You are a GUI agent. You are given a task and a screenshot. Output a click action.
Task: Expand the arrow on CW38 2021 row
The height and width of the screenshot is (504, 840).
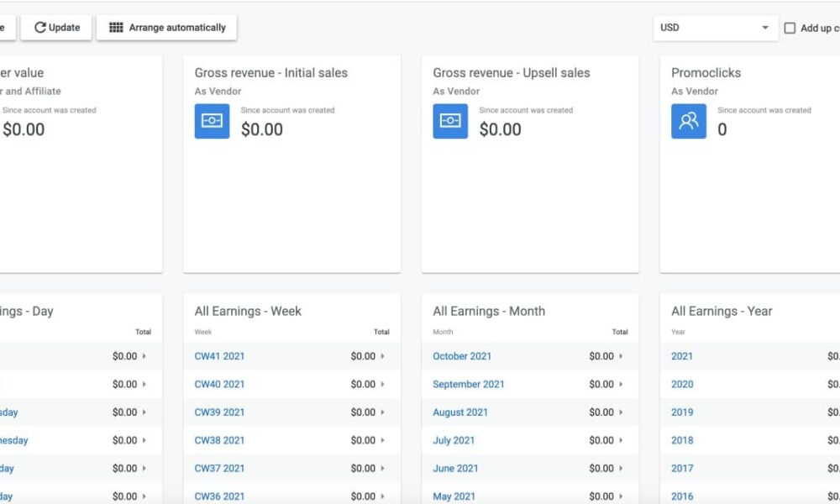[x=382, y=440]
